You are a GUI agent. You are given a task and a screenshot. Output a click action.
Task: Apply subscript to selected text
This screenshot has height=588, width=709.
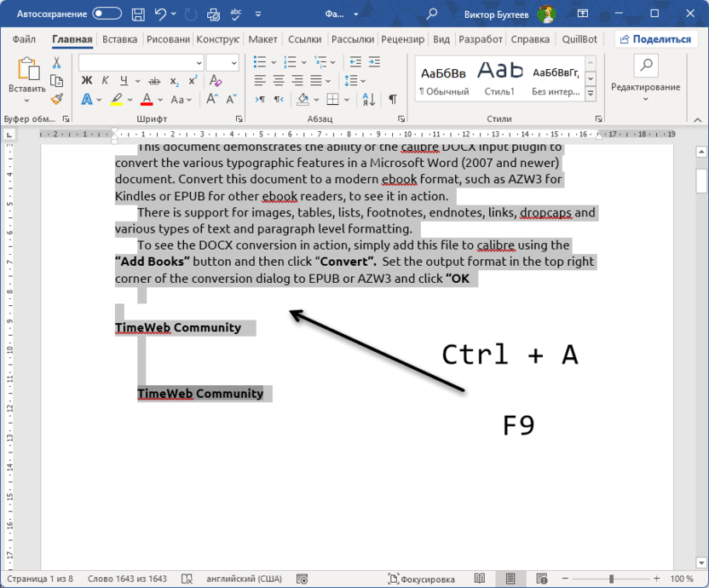(174, 82)
